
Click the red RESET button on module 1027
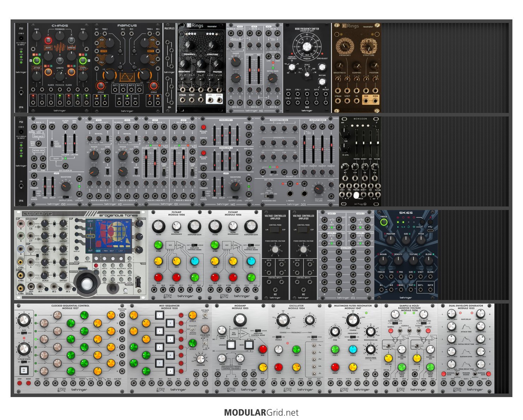(28, 383)
